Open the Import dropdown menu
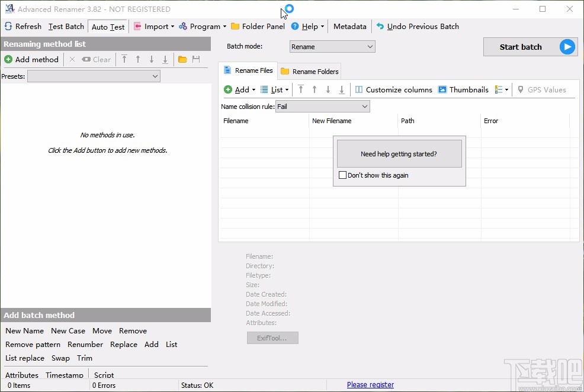The height and width of the screenshot is (392, 584). click(154, 27)
